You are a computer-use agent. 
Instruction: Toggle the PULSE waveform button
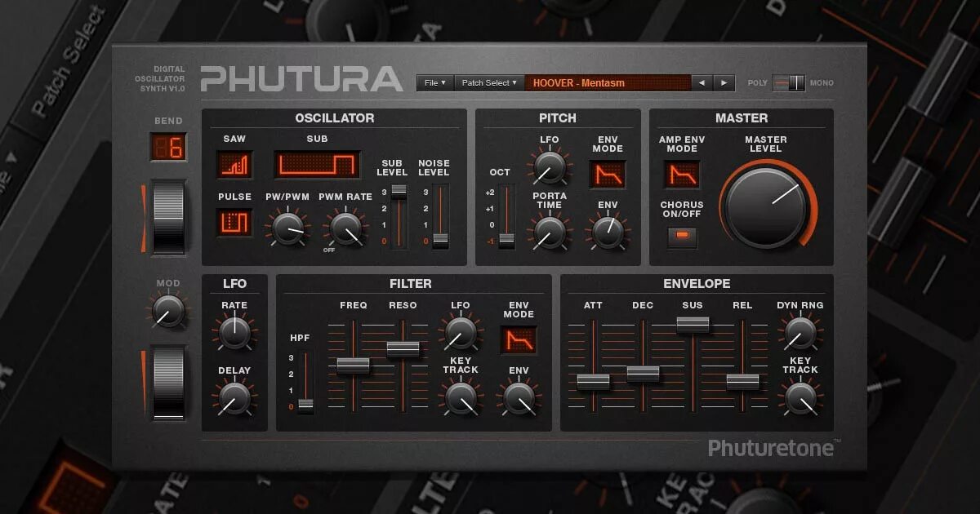pos(234,222)
